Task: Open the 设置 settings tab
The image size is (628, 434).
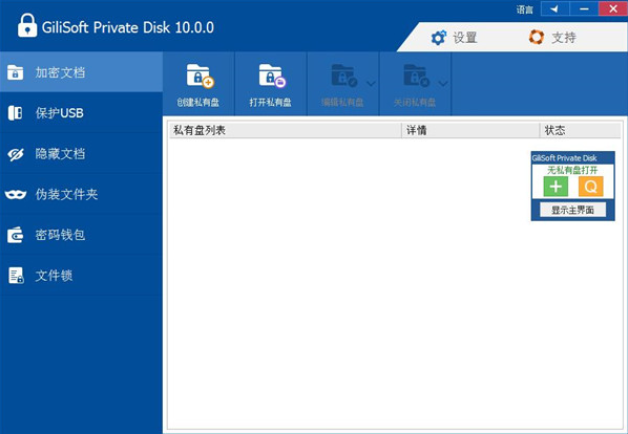Action: pyautogui.click(x=453, y=38)
